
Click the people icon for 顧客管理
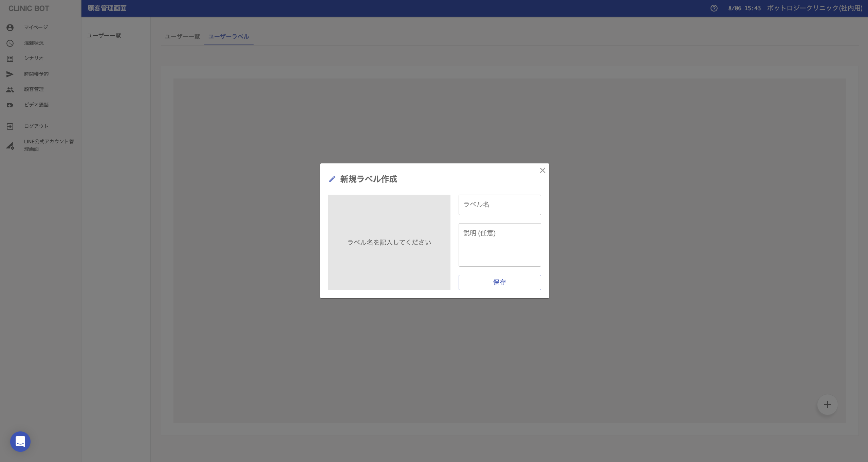(x=10, y=90)
